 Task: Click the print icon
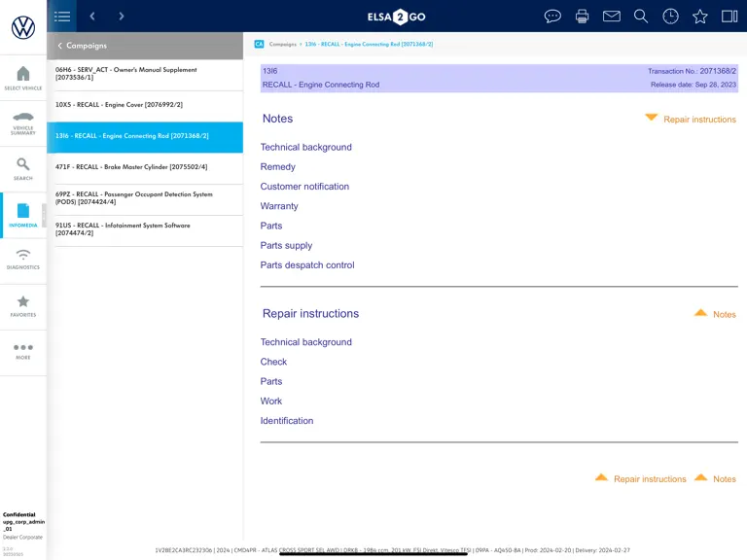coord(582,17)
